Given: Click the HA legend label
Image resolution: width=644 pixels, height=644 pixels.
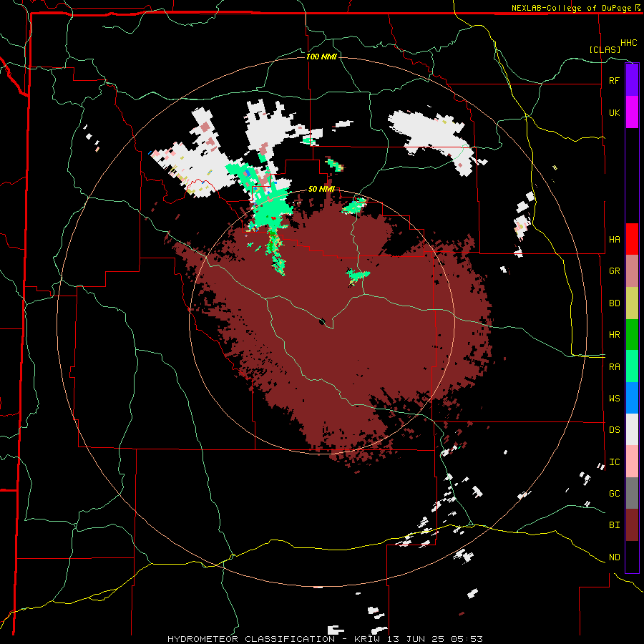Looking at the screenshot, I should coord(614,240).
